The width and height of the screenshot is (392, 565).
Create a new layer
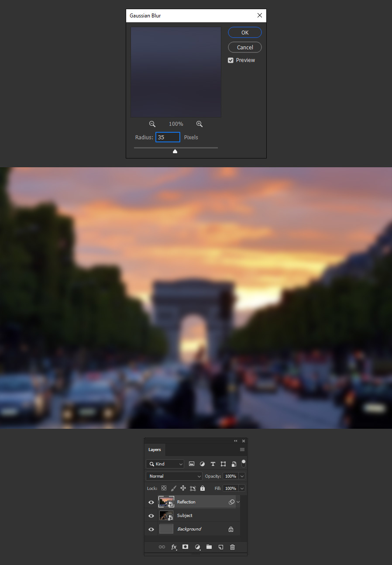point(221,547)
